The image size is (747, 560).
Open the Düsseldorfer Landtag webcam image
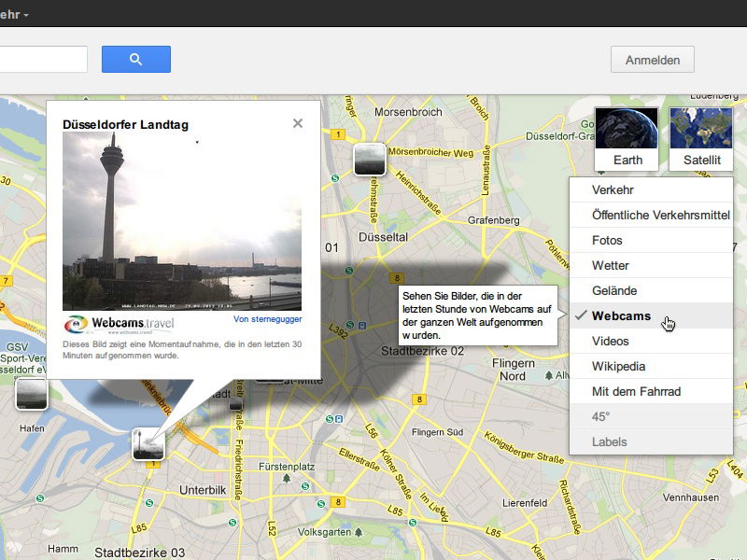point(182,221)
